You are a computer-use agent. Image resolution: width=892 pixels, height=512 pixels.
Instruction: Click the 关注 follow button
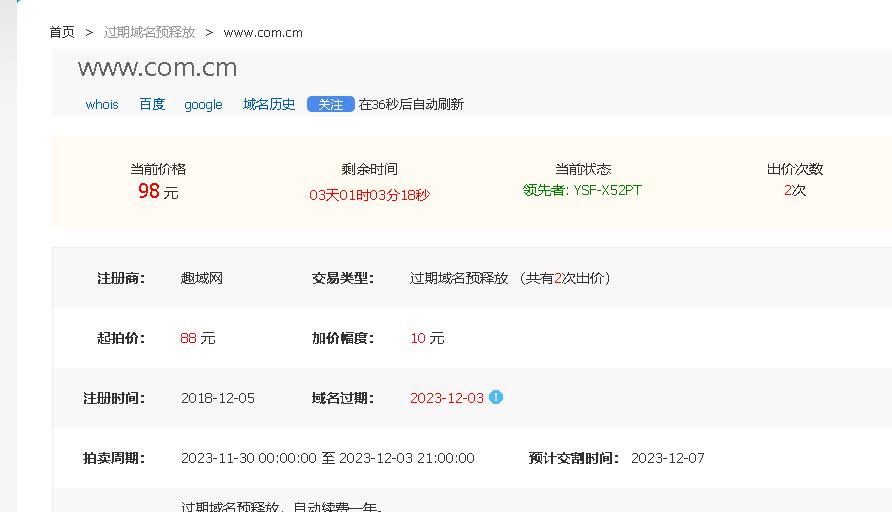point(330,104)
